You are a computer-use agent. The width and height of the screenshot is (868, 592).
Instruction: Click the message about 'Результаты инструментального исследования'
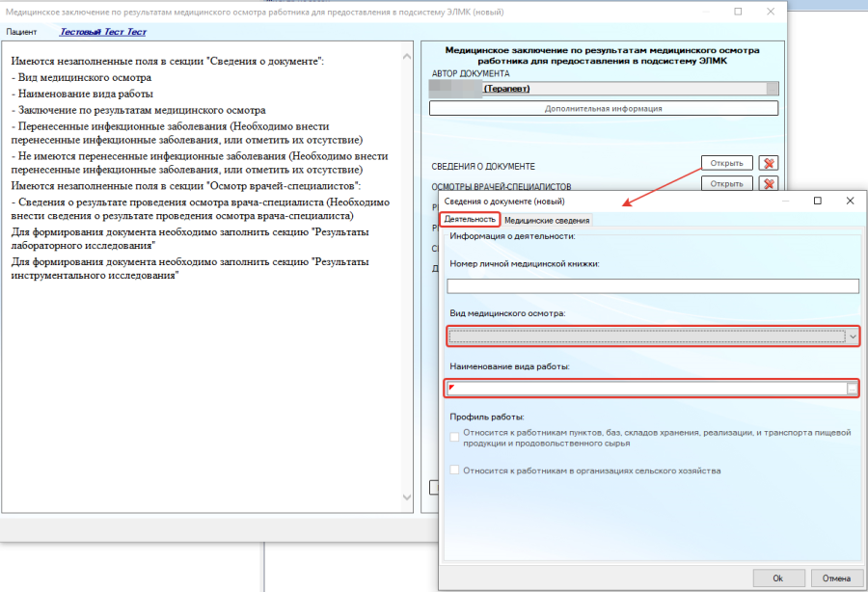[190, 268]
